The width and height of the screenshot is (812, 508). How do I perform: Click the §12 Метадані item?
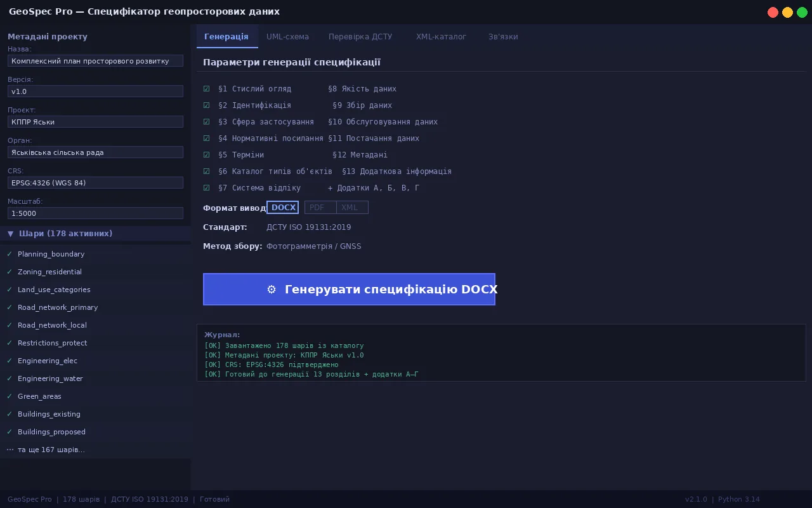tap(360, 155)
